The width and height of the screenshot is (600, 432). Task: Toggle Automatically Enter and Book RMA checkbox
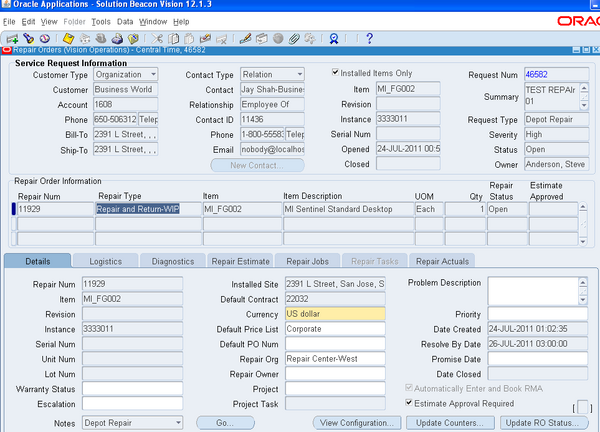(409, 388)
